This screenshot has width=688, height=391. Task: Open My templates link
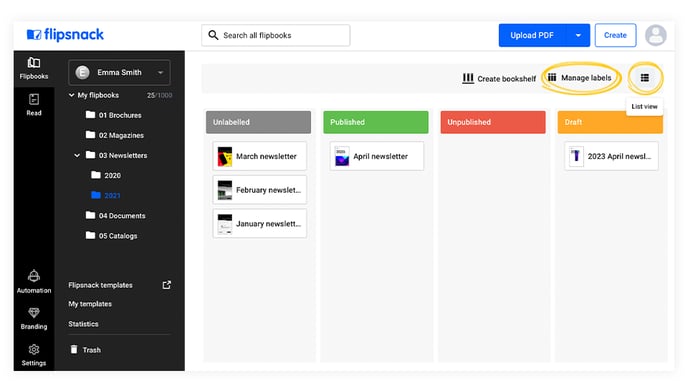(x=90, y=304)
